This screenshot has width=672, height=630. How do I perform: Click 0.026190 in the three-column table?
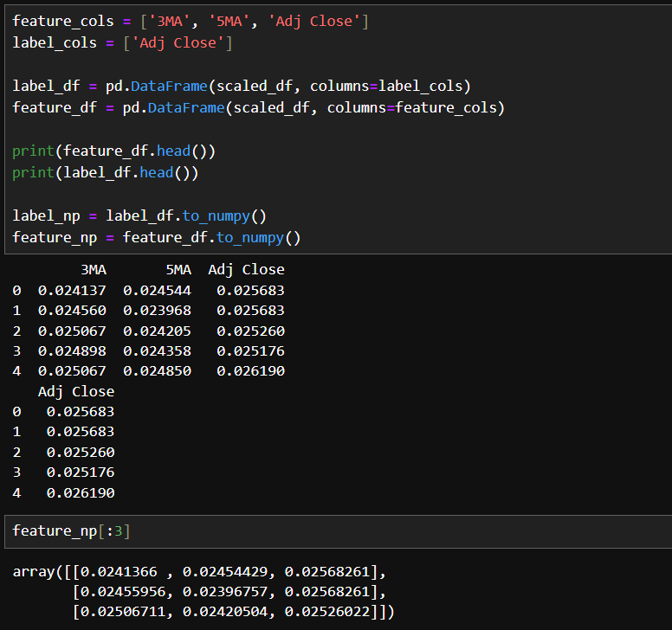(250, 371)
